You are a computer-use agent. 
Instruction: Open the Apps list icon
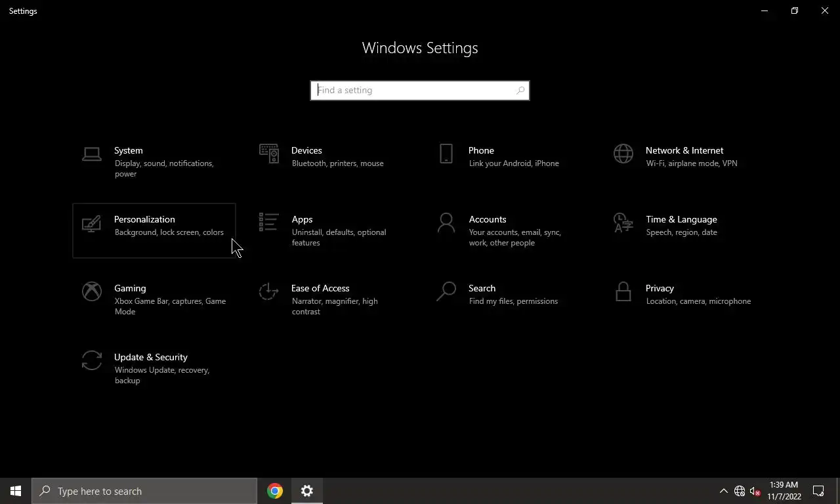click(269, 222)
